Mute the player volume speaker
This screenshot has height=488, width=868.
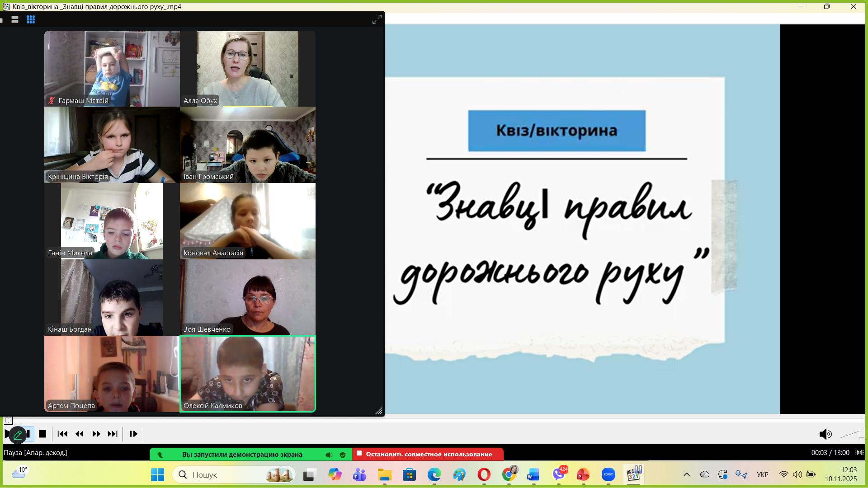825,434
